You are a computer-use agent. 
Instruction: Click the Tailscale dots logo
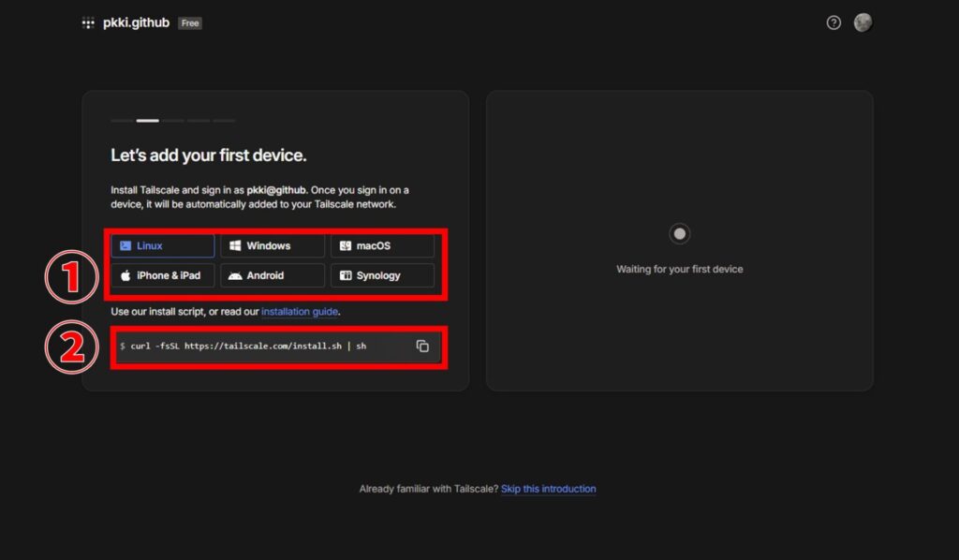point(88,23)
